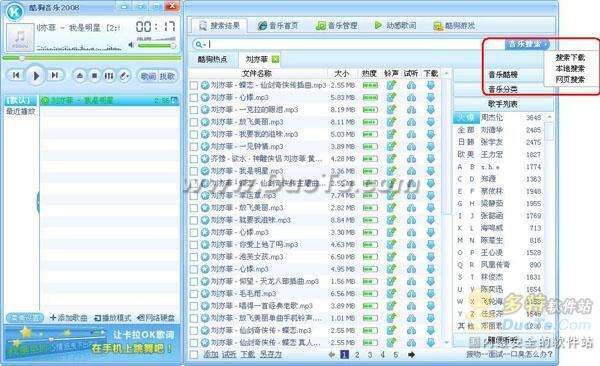The width and height of the screenshot is (600, 366).
Task: Choose 本地搜索 from the search menu
Action: tap(570, 69)
